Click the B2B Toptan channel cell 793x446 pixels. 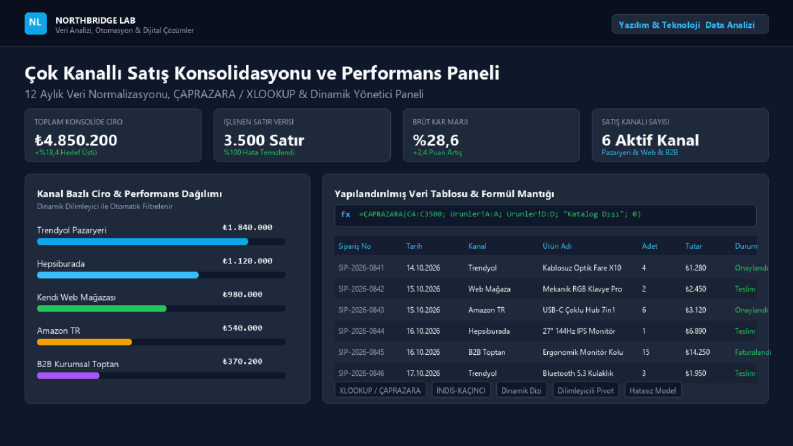(487, 352)
